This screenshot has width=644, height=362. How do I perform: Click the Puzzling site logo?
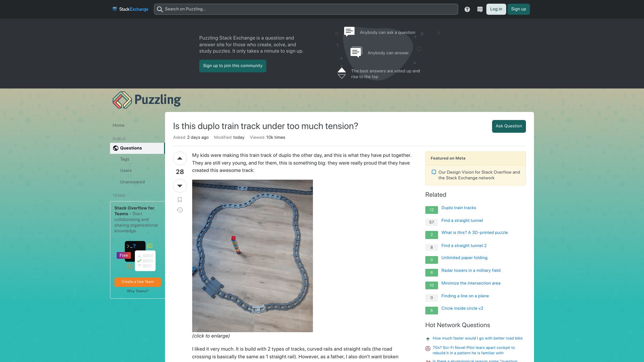(147, 100)
